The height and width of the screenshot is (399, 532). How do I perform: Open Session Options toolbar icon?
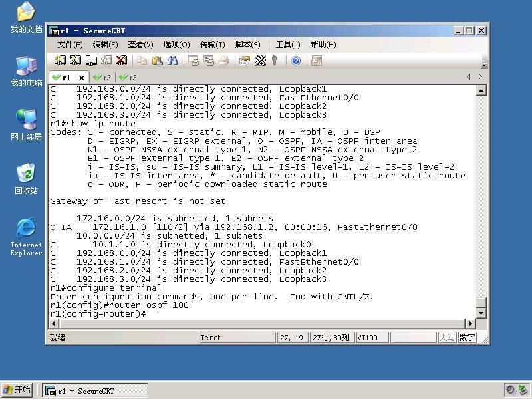(x=245, y=61)
